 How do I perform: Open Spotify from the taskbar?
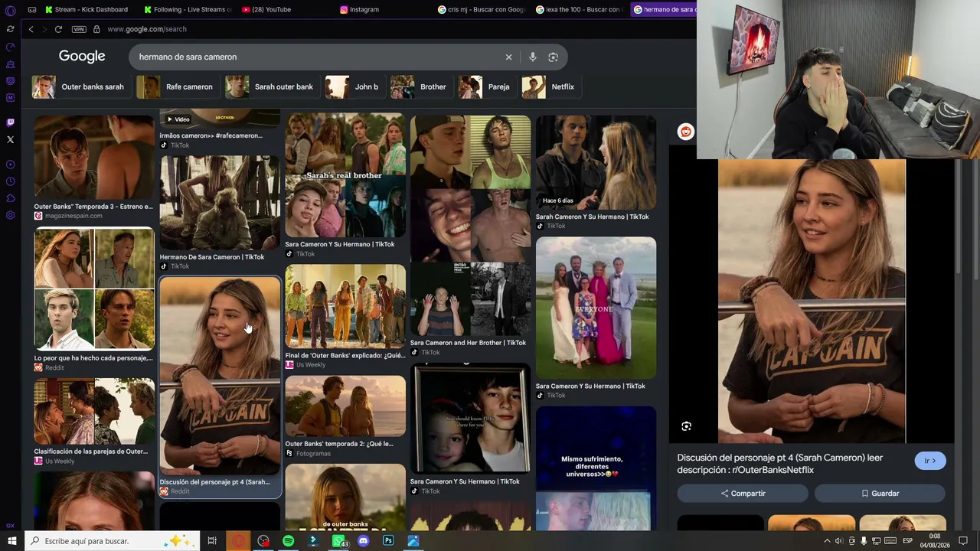[288, 541]
